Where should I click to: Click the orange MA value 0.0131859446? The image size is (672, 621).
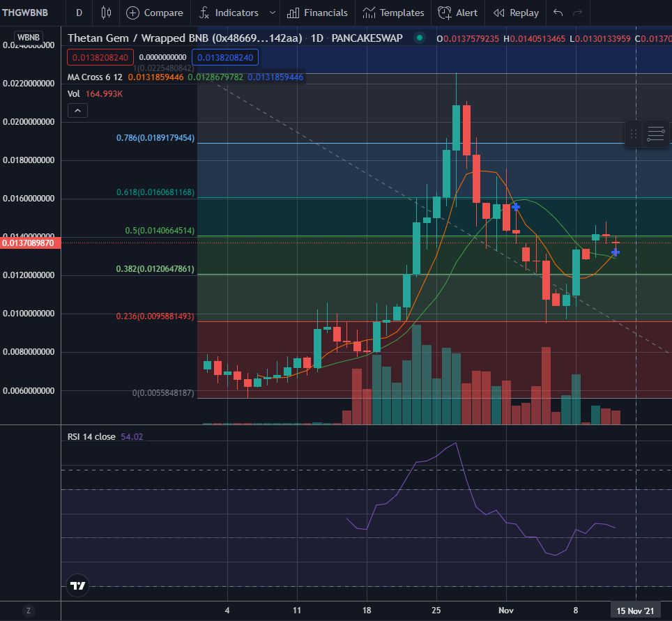(x=155, y=77)
